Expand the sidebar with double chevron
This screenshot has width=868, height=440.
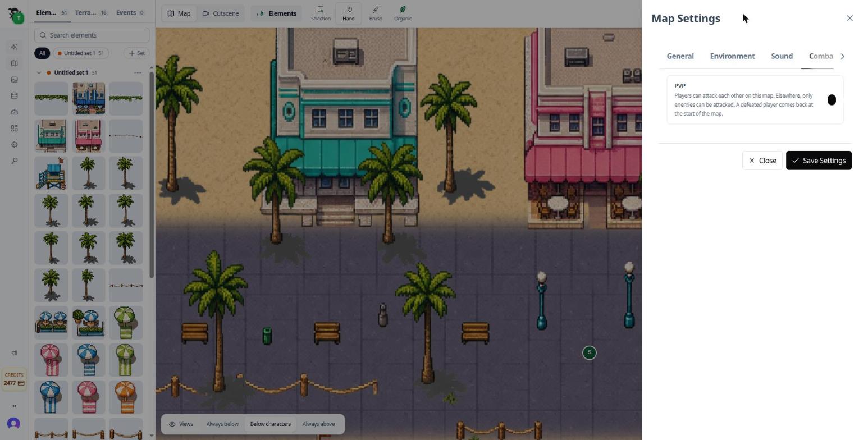(14, 406)
